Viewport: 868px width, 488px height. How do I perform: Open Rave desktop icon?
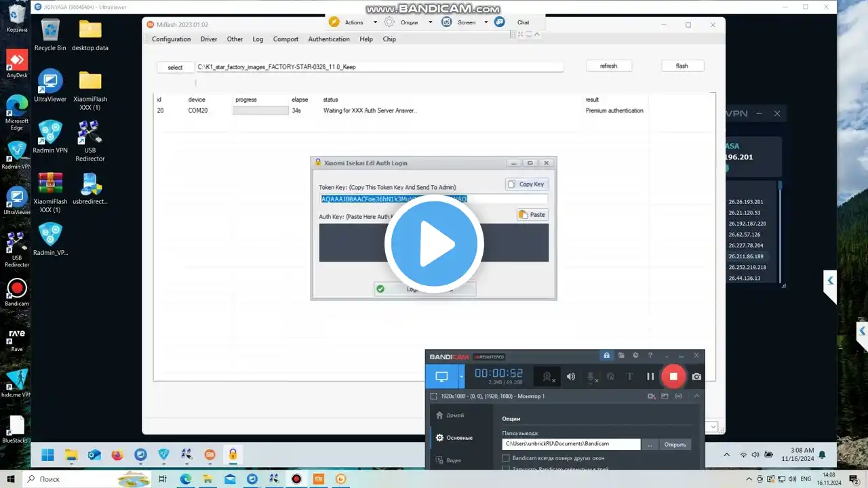coord(17,339)
